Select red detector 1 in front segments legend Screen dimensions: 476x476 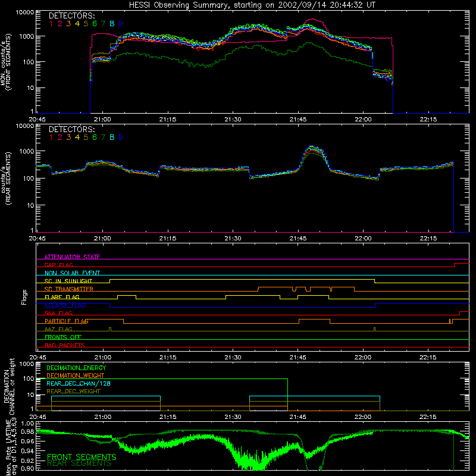51,24
